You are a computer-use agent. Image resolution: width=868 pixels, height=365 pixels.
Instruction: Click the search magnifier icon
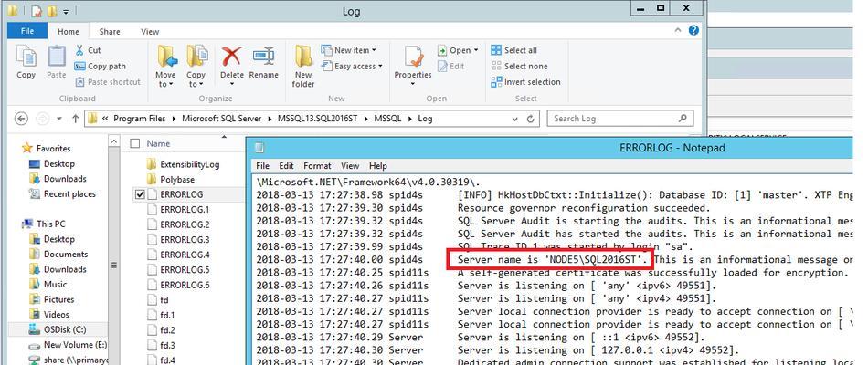683,118
